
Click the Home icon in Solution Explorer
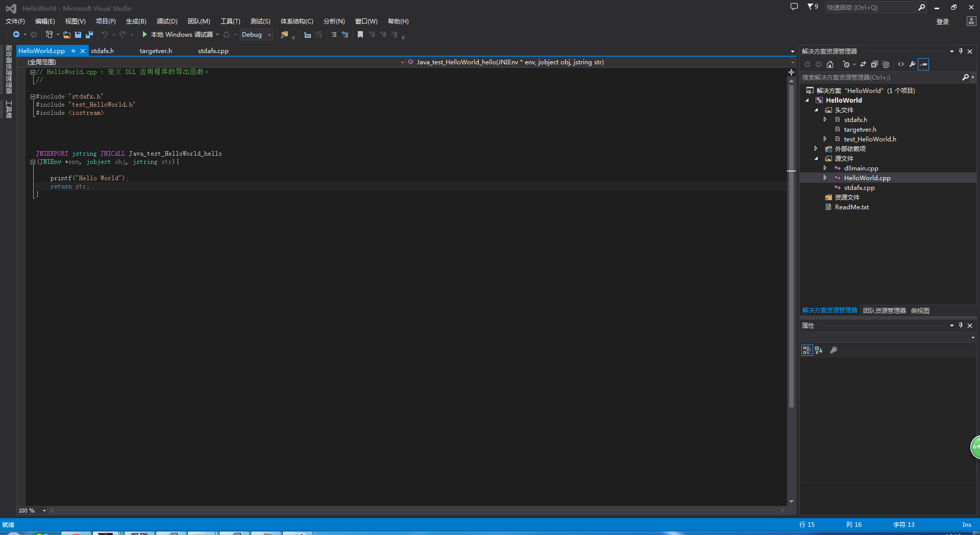830,64
